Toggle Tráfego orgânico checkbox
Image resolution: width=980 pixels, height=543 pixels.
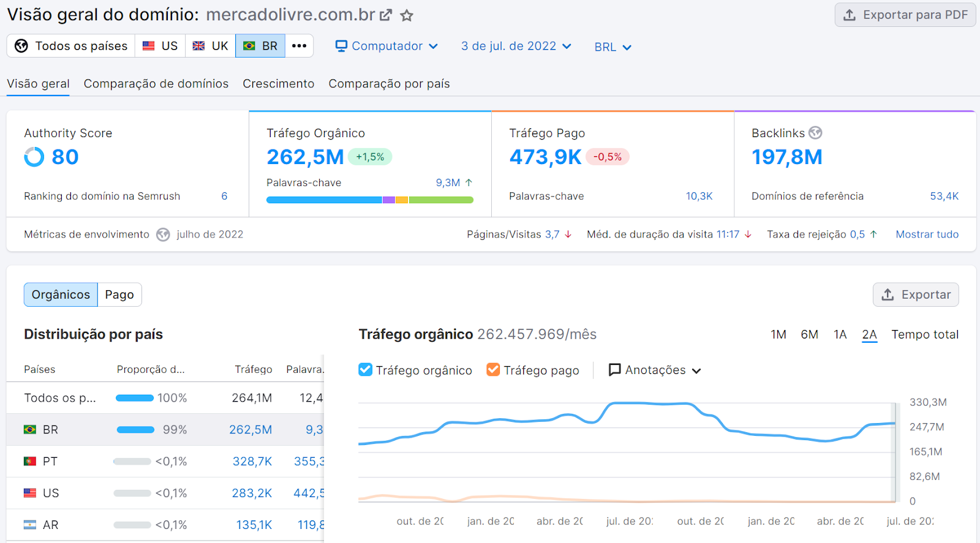[365, 370]
